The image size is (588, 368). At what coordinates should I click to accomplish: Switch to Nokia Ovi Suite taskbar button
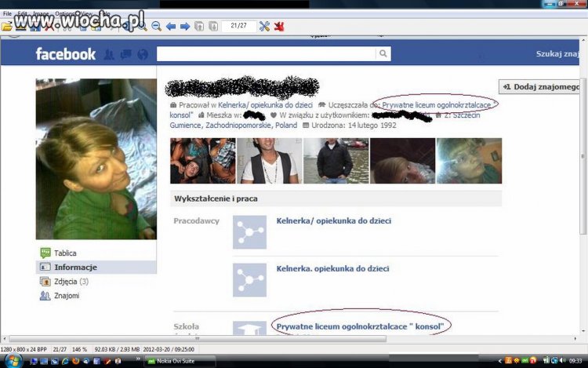tap(180, 361)
